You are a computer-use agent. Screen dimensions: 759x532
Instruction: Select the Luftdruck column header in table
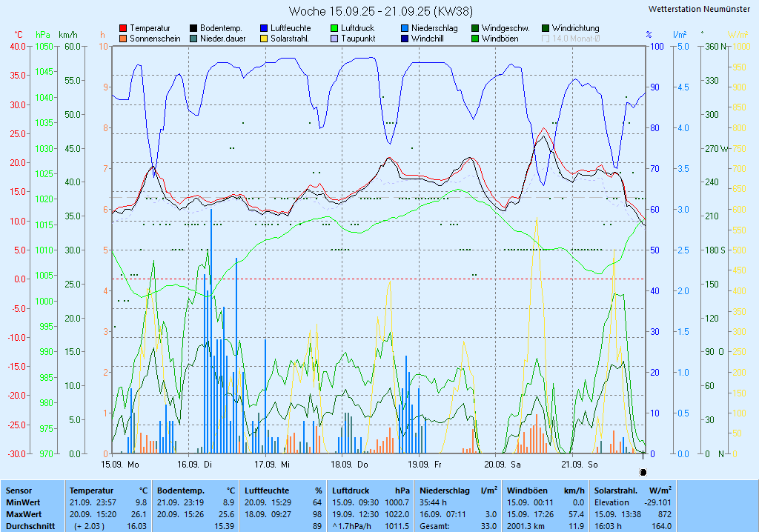pyautogui.click(x=351, y=491)
